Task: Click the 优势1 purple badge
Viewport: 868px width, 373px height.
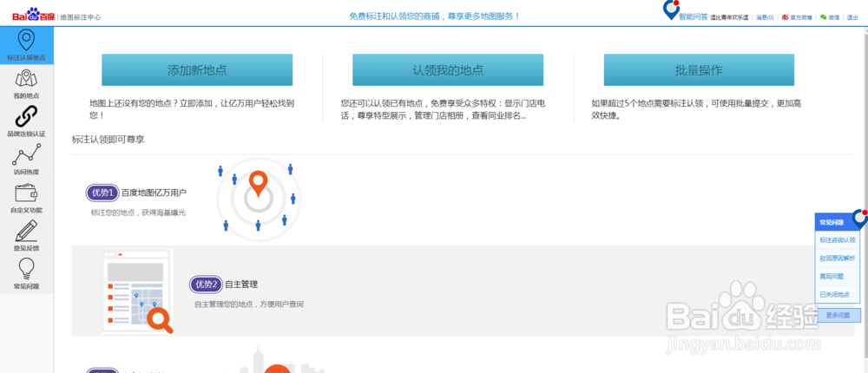Action: 102,193
